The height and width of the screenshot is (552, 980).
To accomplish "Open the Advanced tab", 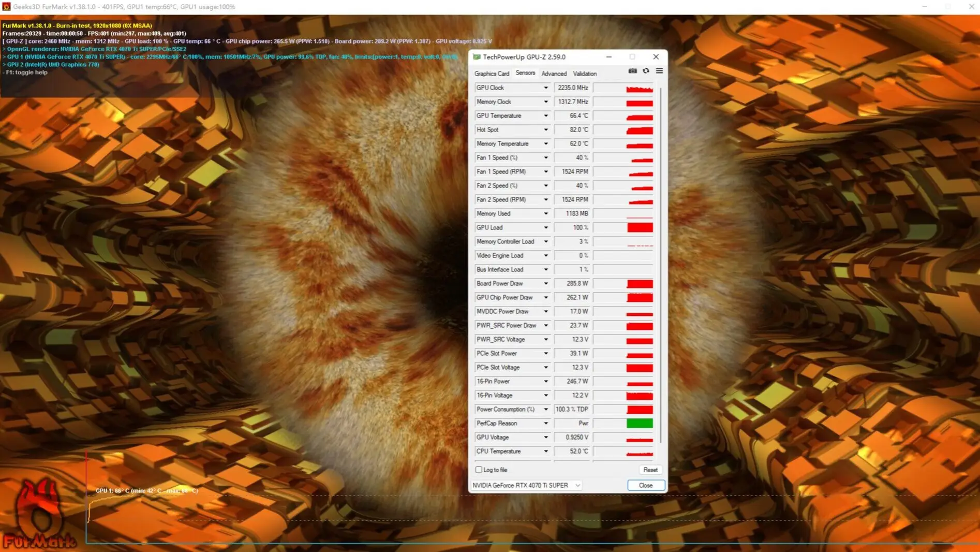I will pos(554,74).
